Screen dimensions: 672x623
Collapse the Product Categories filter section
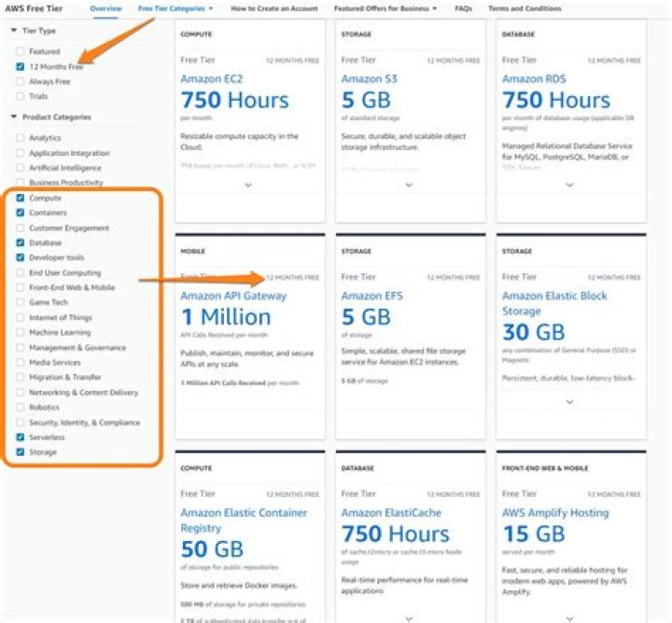coord(14,118)
